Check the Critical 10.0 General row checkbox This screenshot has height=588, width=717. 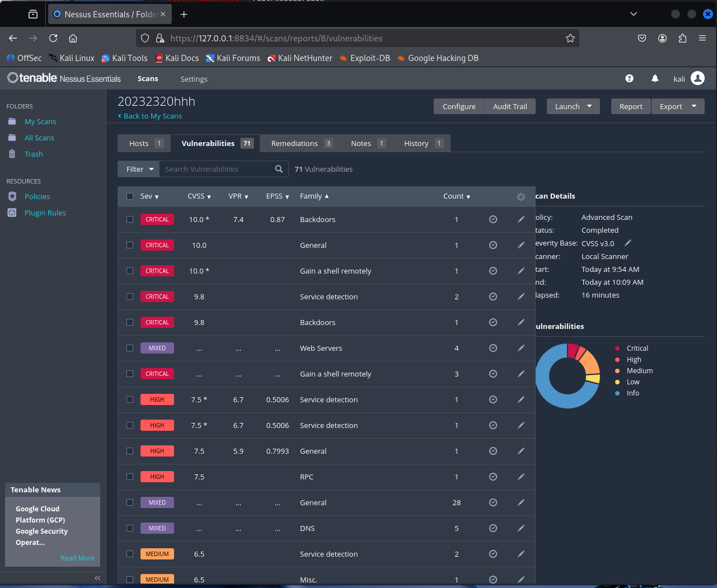tap(130, 245)
